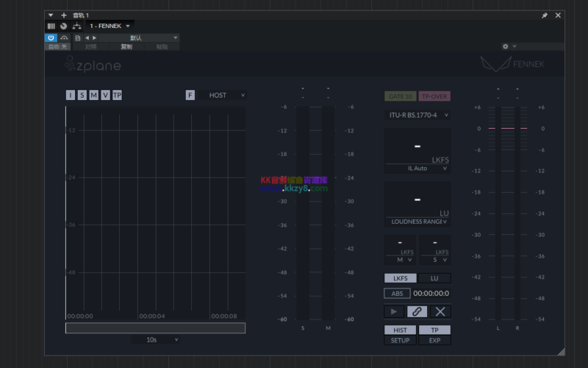Click the loudness history graph area

(x=156, y=213)
